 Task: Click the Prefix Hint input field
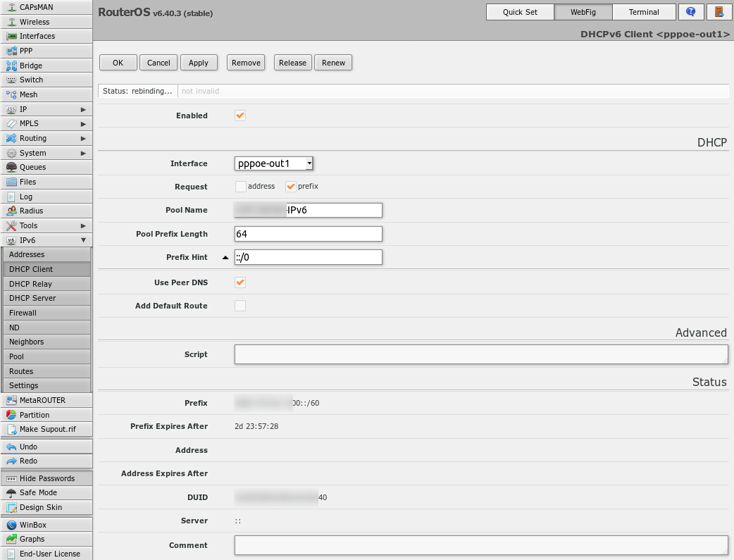[309, 257]
